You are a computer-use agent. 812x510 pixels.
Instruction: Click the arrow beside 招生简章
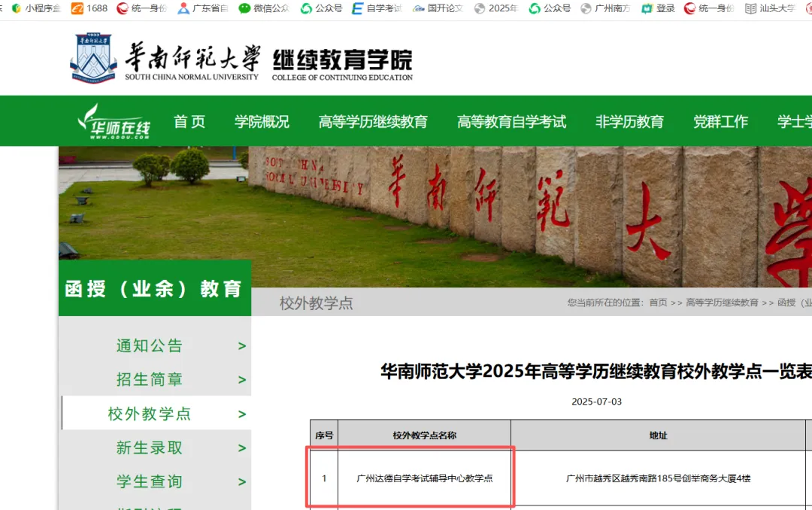(x=242, y=380)
